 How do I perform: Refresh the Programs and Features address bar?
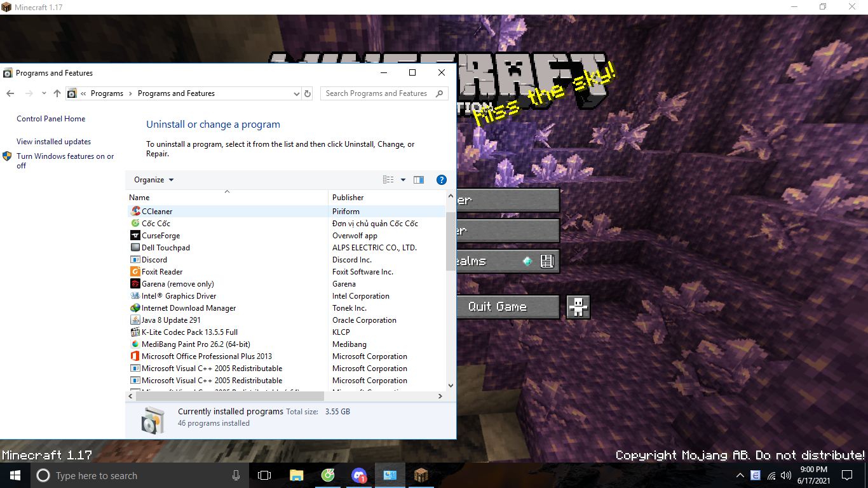tap(308, 93)
